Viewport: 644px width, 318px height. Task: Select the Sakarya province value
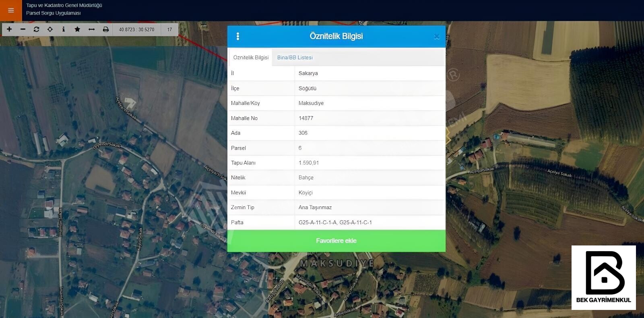point(308,73)
